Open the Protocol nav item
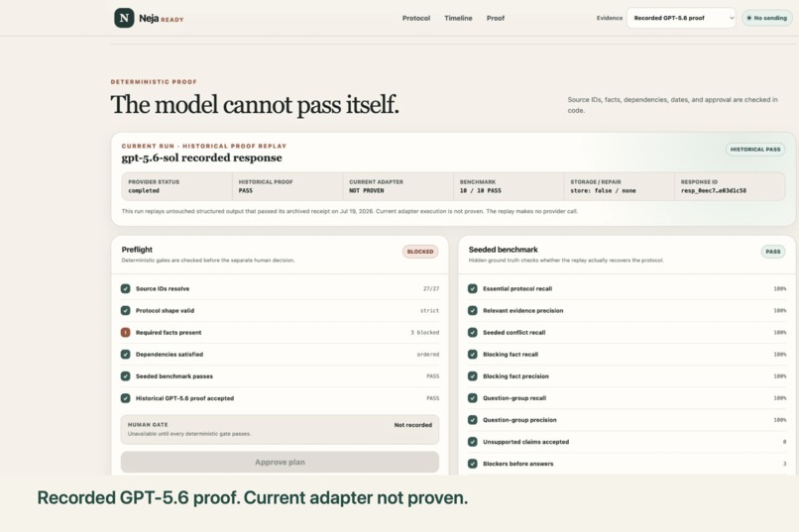 pos(415,18)
